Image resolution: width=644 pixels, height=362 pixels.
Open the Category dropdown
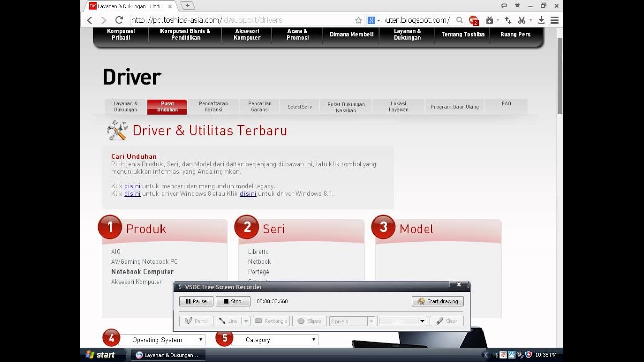275,340
